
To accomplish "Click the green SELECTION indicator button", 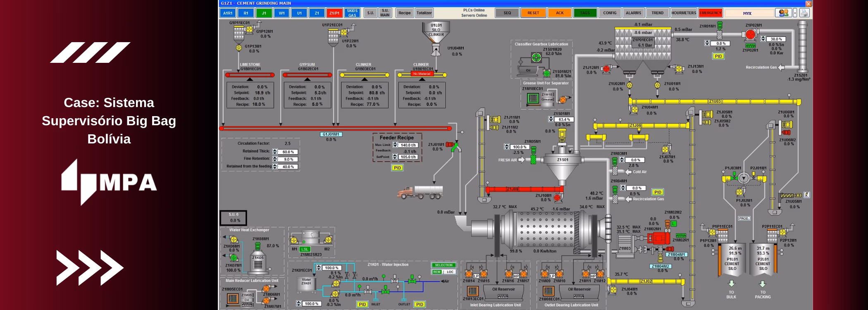I will (444, 265).
